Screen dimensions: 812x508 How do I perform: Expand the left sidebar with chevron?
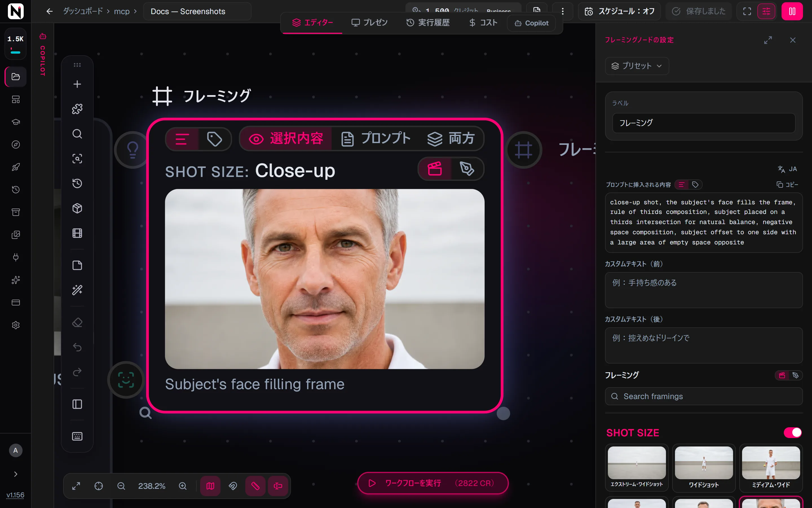tap(16, 474)
